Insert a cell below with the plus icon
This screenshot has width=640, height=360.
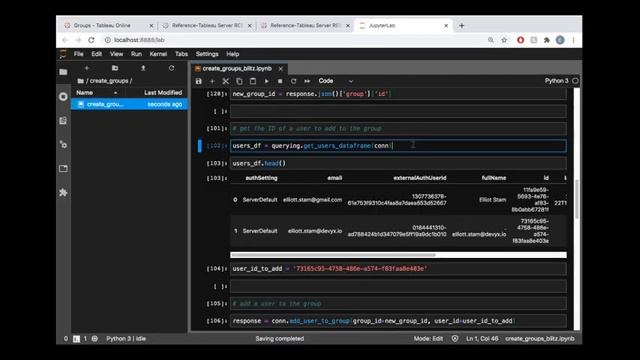[x=212, y=81]
